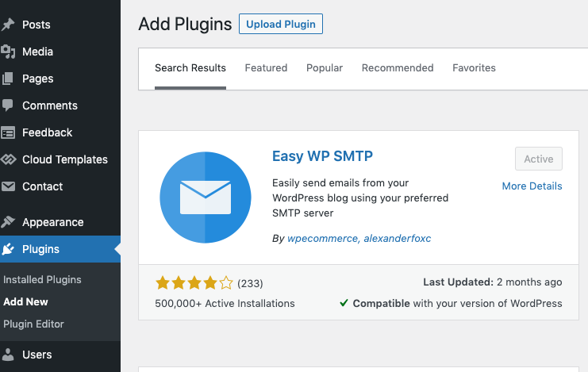The width and height of the screenshot is (588, 372).
Task: Click the Easy WP SMTP envelope thumbnail
Action: coord(205,198)
